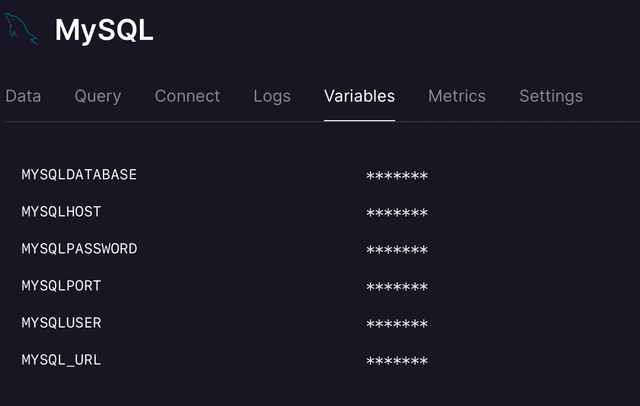This screenshot has width=640, height=406.
Task: Click the masked MYSQLPORT value
Action: tap(397, 288)
